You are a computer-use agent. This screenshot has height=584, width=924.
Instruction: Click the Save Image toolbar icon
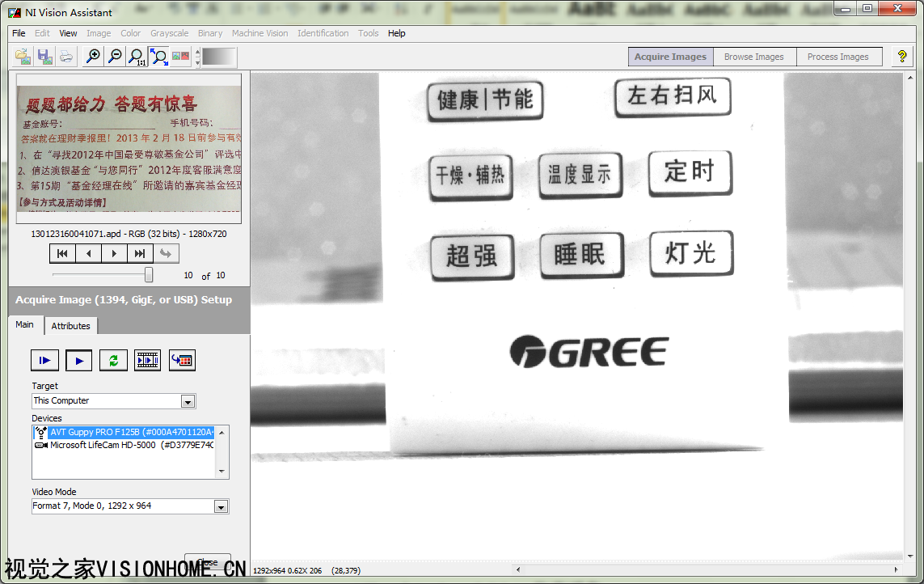(44, 57)
